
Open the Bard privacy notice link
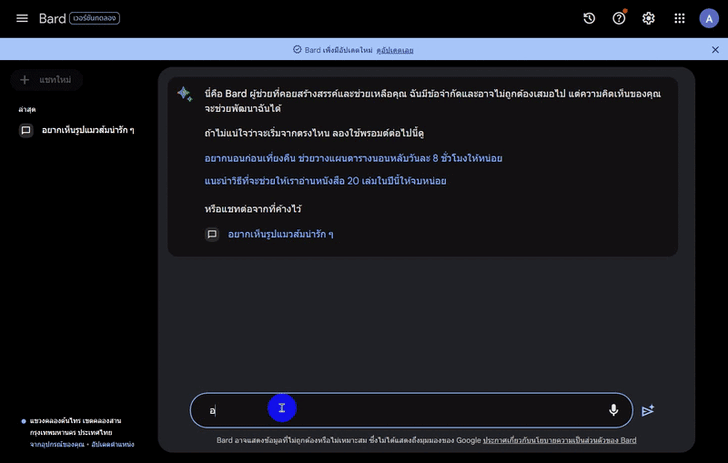(559, 440)
